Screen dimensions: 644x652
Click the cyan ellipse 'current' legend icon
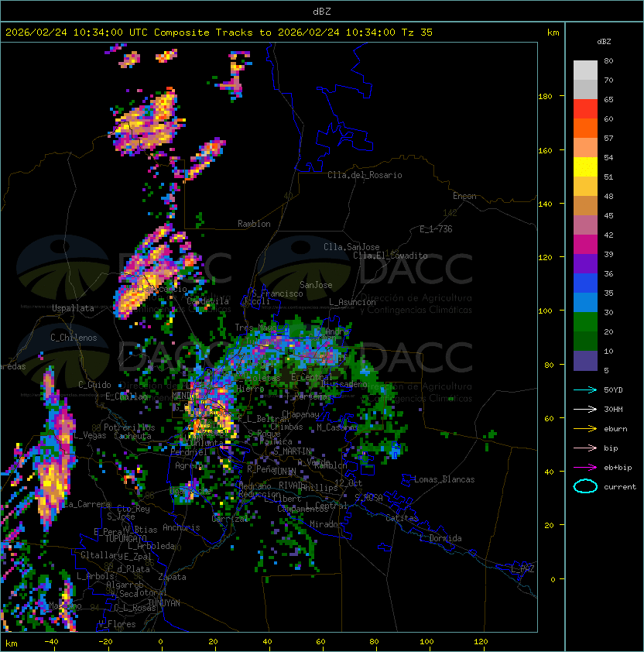(585, 486)
